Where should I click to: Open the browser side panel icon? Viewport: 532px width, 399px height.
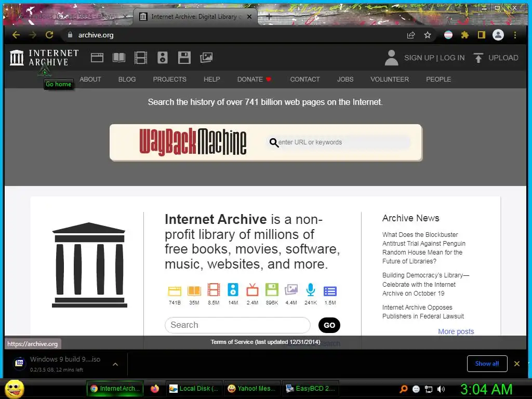click(x=482, y=35)
